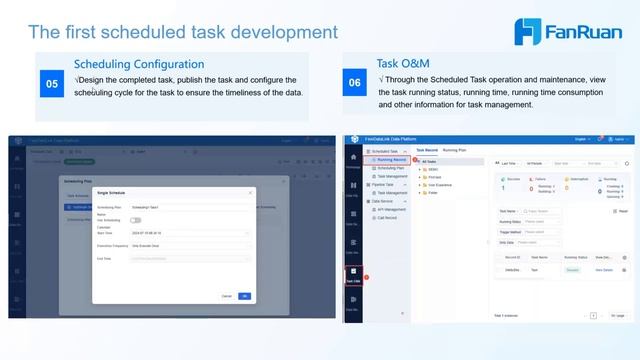Click the fourth icon in the right dark sidebar
Image resolution: width=640 pixels, height=360 pixels.
click(x=353, y=242)
